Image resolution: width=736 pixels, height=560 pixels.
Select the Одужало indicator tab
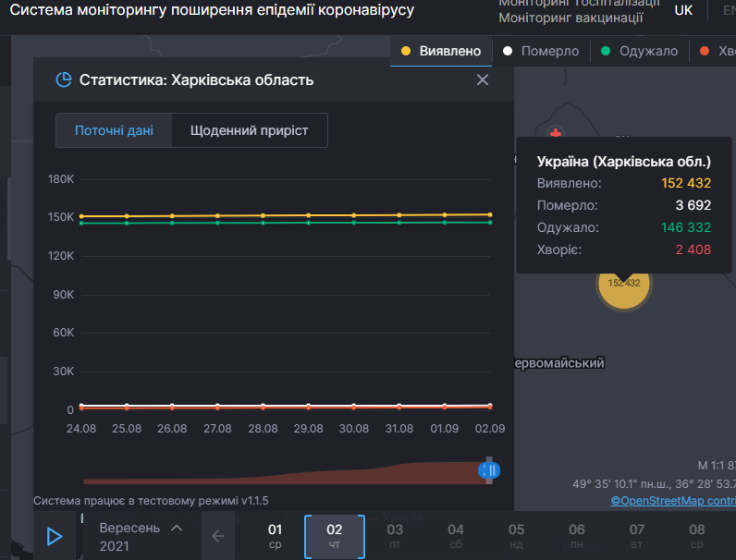tap(639, 51)
